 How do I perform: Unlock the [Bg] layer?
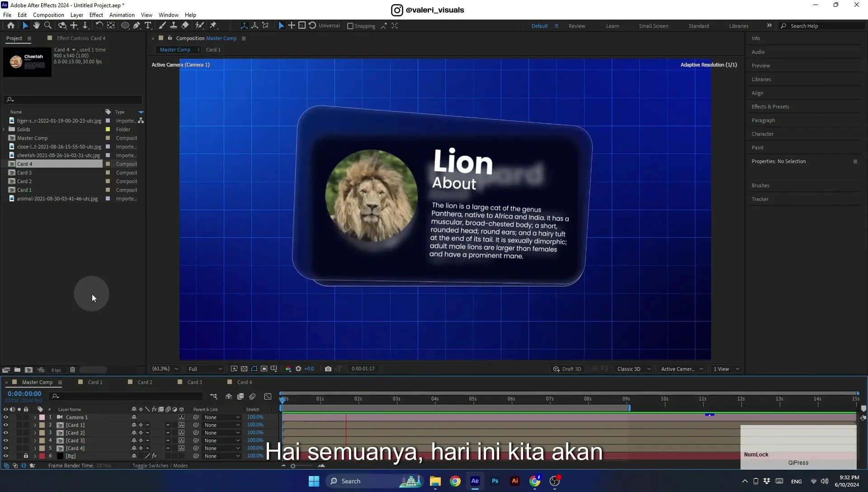pos(26,456)
